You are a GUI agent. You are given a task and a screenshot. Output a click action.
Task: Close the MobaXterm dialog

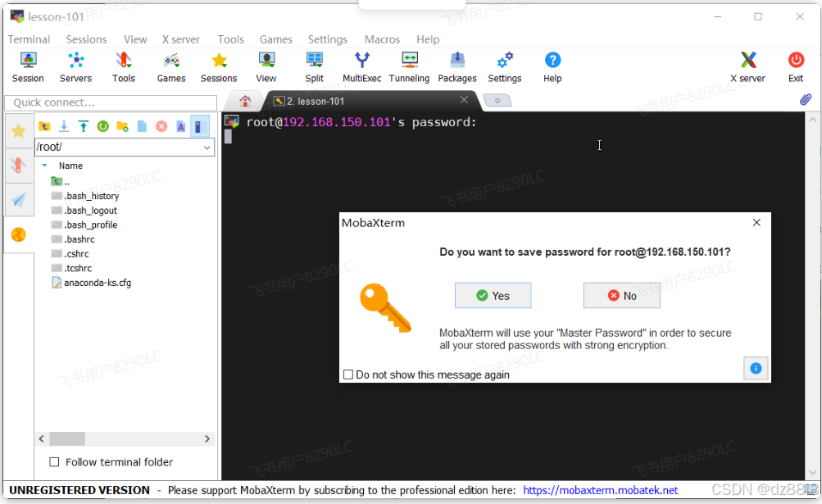pos(756,222)
